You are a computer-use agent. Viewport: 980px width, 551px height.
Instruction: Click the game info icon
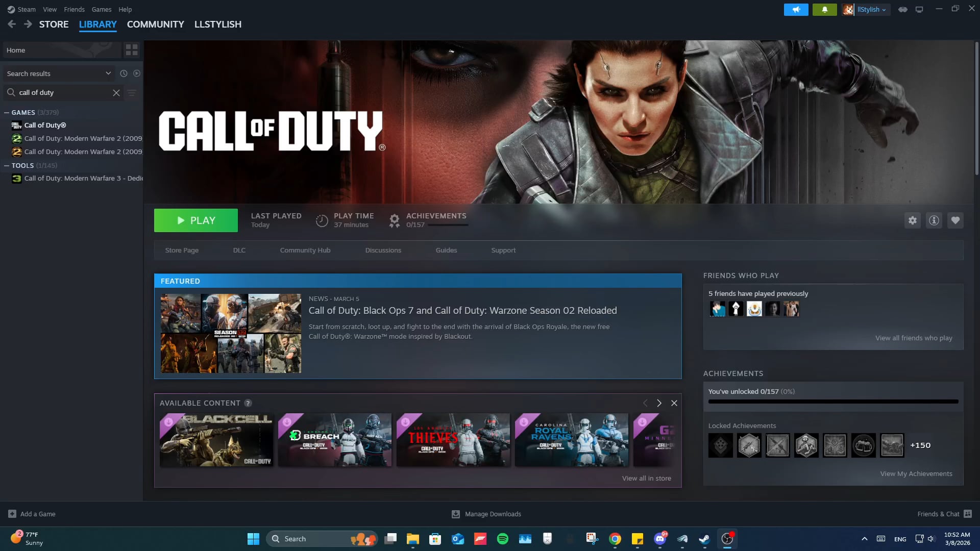click(x=934, y=220)
